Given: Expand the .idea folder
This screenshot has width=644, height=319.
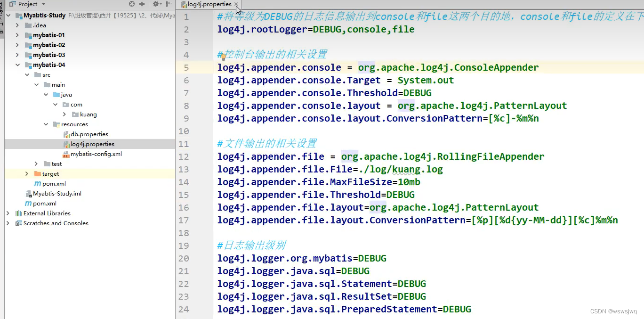Looking at the screenshot, I should point(17,25).
